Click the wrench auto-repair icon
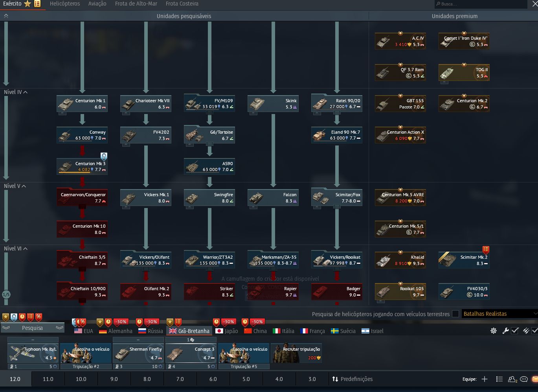This screenshot has height=392, width=538. 506,331
